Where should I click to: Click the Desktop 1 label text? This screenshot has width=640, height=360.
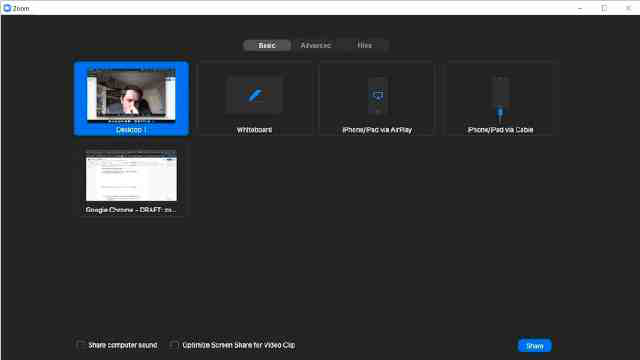(x=131, y=130)
